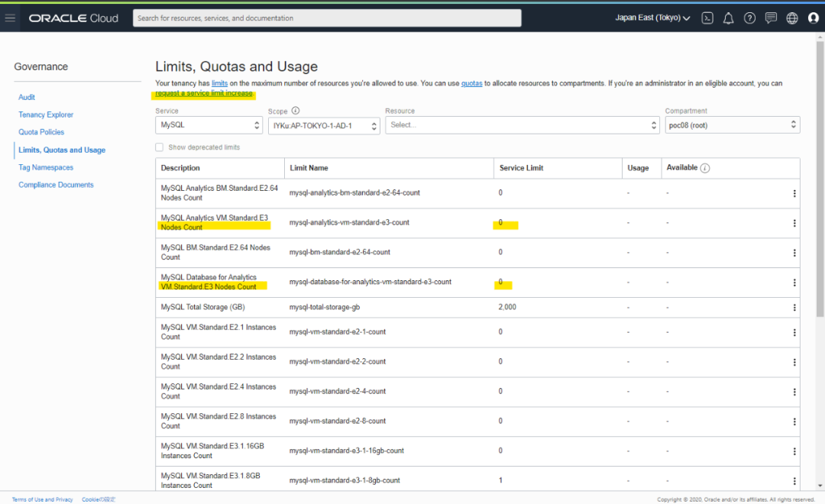
Task: Open actions menu for MySQL Total Storage row
Action: (x=794, y=308)
